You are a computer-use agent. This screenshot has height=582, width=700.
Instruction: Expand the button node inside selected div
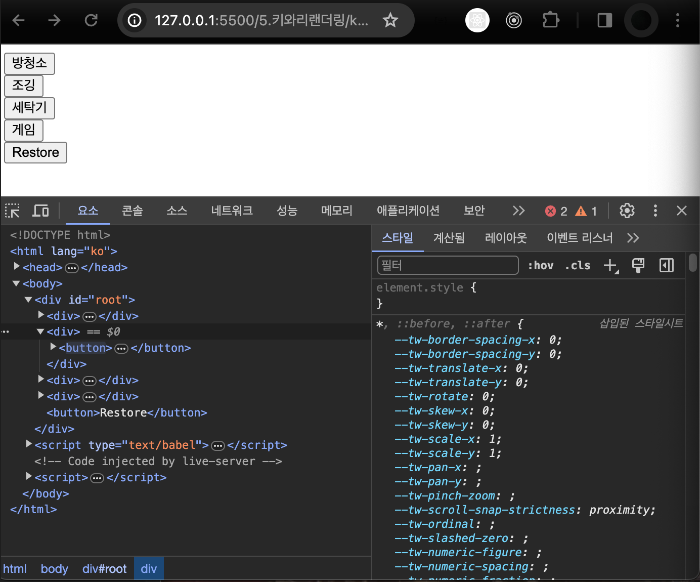(53, 347)
